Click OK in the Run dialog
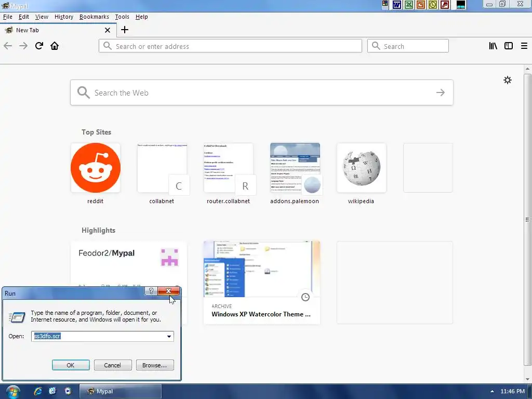The height and width of the screenshot is (399, 532). click(71, 365)
